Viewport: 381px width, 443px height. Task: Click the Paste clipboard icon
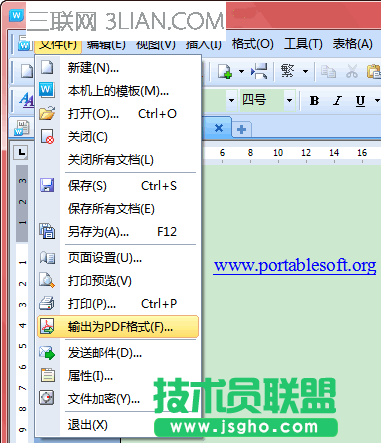click(374, 71)
